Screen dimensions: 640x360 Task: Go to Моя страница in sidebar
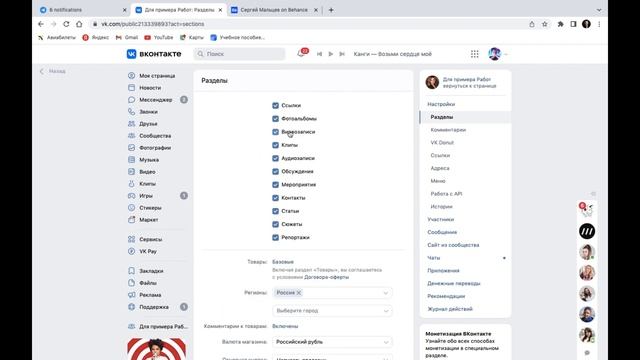pos(157,76)
